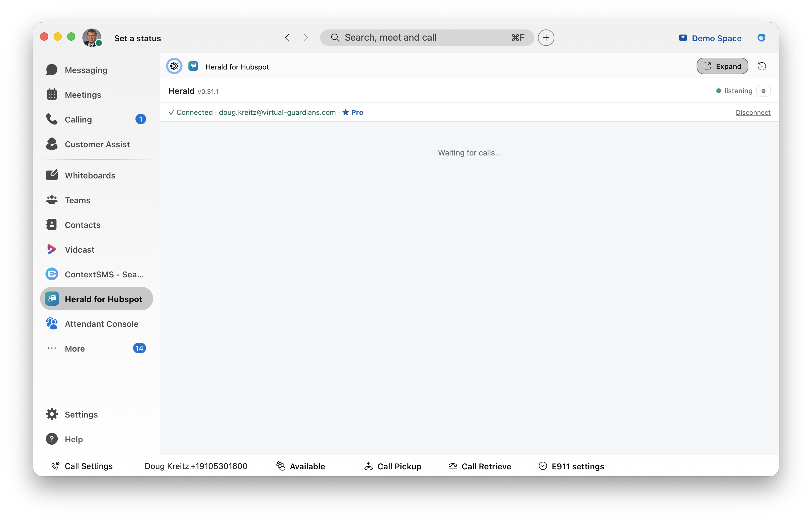Click the Pro plan badge
The width and height of the screenshot is (812, 520).
pyautogui.click(x=353, y=112)
